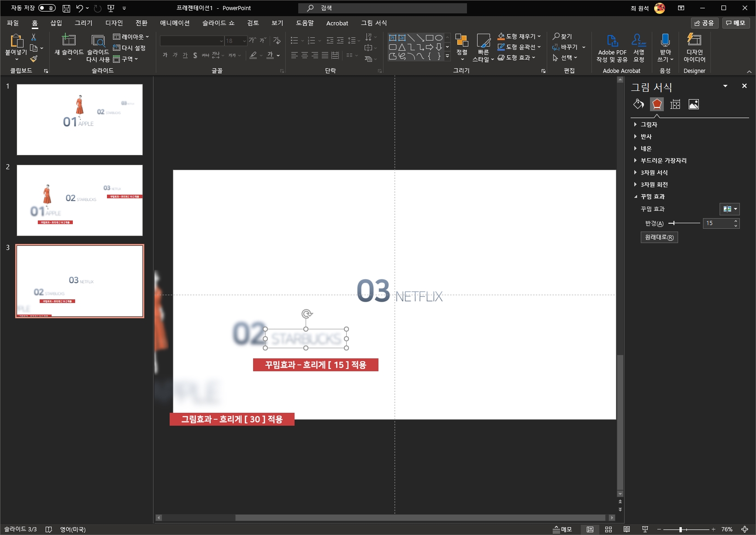756x535 pixels.
Task: Click the Replace button
Action: coord(569,47)
